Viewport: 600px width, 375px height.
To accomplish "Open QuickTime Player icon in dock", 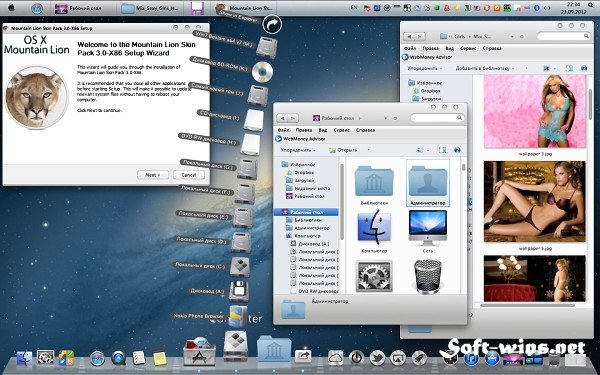I will [x=119, y=359].
